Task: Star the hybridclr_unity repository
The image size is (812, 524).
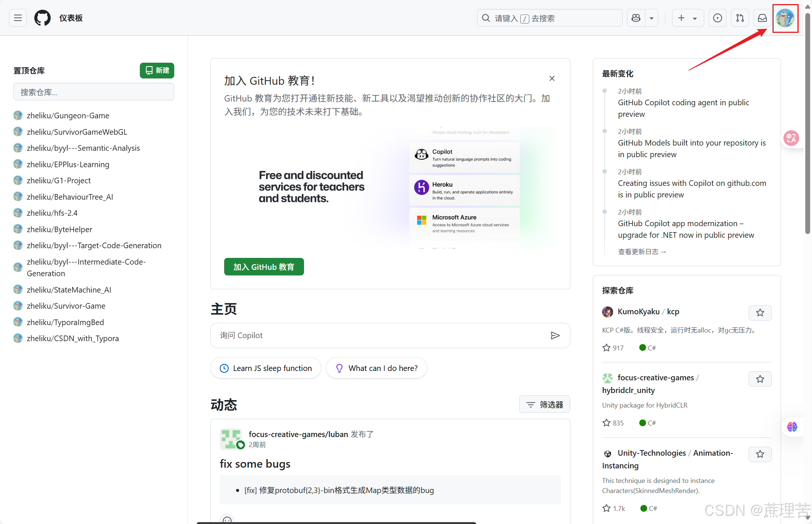Action: (760, 379)
